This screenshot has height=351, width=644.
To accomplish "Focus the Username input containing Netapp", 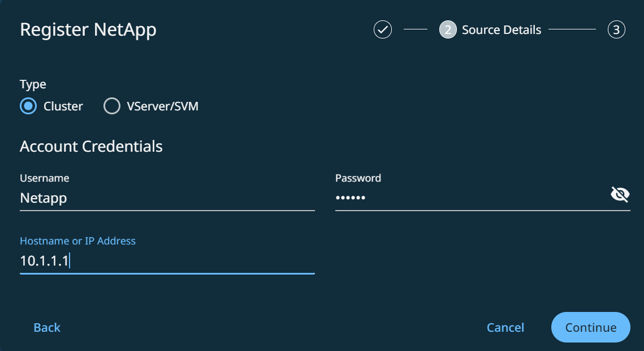I will pos(167,198).
